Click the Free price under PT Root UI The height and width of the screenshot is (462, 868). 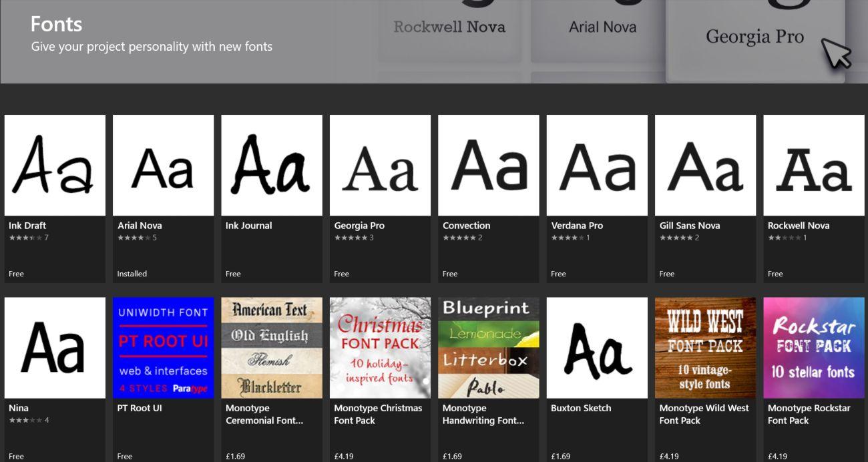pyautogui.click(x=125, y=457)
